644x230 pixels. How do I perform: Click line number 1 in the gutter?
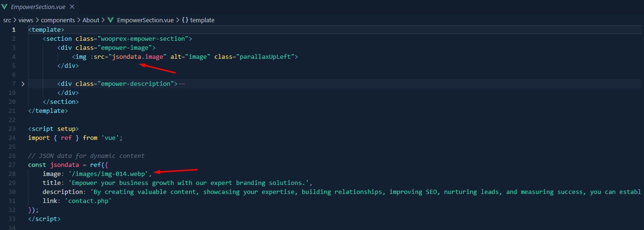coord(14,30)
